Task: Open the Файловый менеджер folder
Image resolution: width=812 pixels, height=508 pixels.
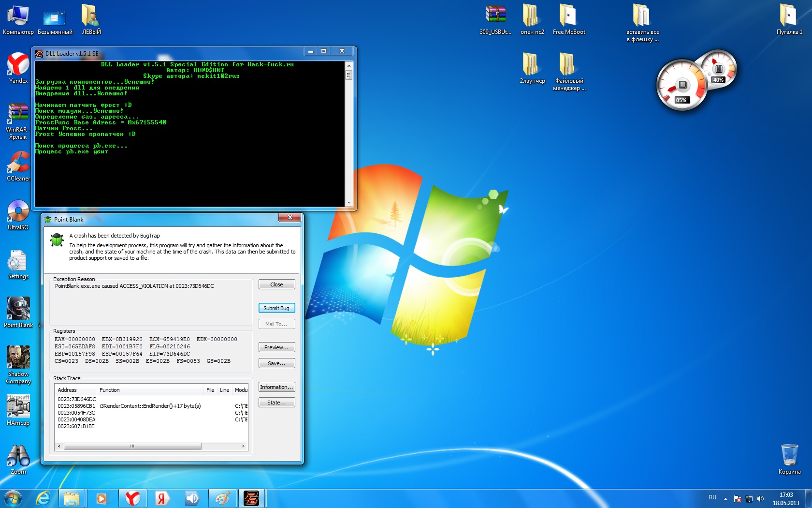Action: click(x=569, y=72)
